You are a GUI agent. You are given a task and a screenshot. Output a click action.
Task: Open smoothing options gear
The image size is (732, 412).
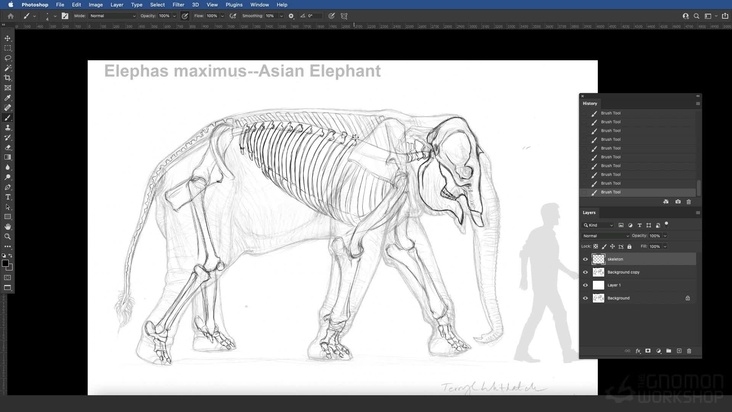click(291, 16)
